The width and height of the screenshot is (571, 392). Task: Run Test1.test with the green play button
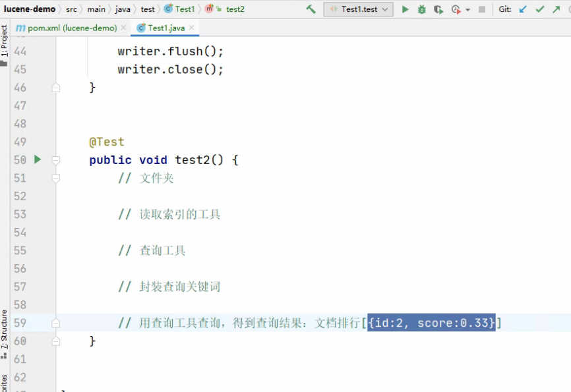(x=405, y=9)
